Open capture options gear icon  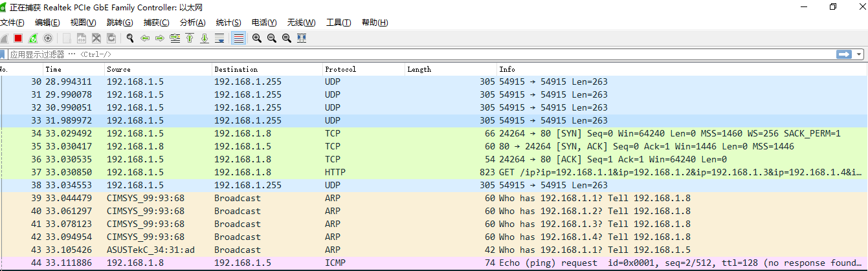pos(47,38)
